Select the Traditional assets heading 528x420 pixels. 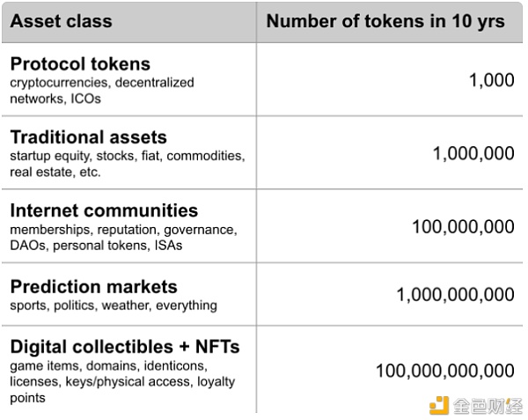[89, 137]
